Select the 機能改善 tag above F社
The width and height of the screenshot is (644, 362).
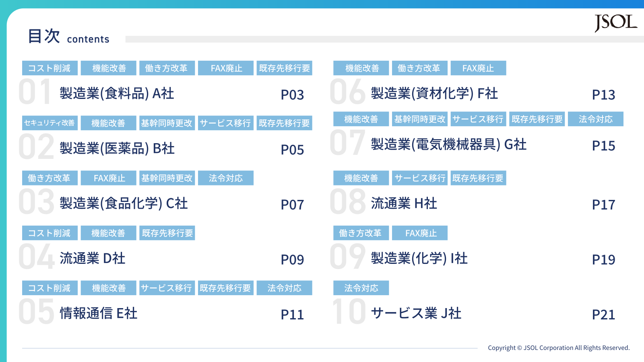tap(361, 68)
